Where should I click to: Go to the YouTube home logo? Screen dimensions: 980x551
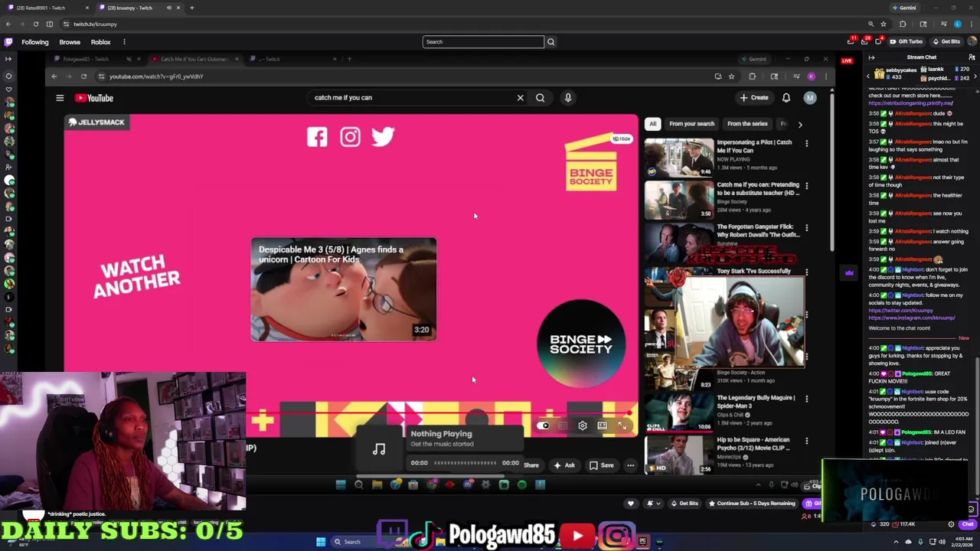(94, 98)
